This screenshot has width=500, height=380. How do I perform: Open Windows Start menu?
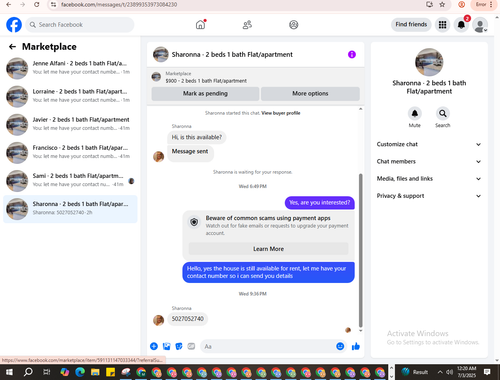[9, 372]
